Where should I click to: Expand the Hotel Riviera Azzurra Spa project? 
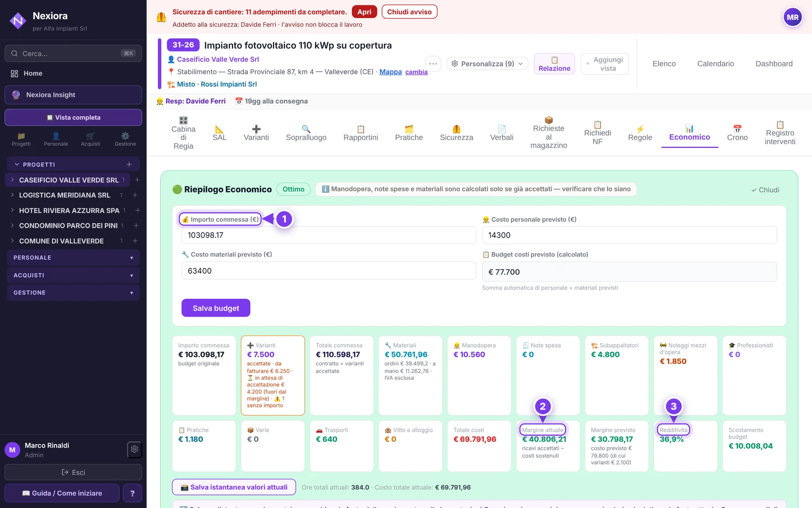[12, 210]
